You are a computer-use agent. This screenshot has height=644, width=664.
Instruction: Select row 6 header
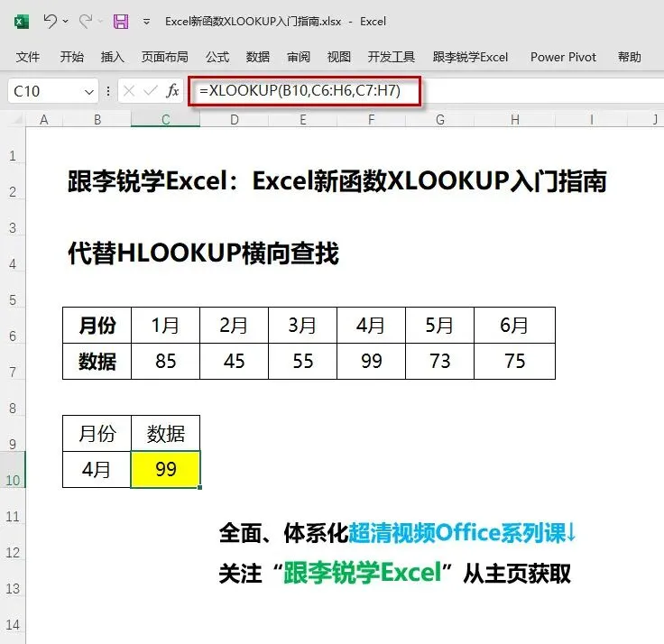(13, 326)
